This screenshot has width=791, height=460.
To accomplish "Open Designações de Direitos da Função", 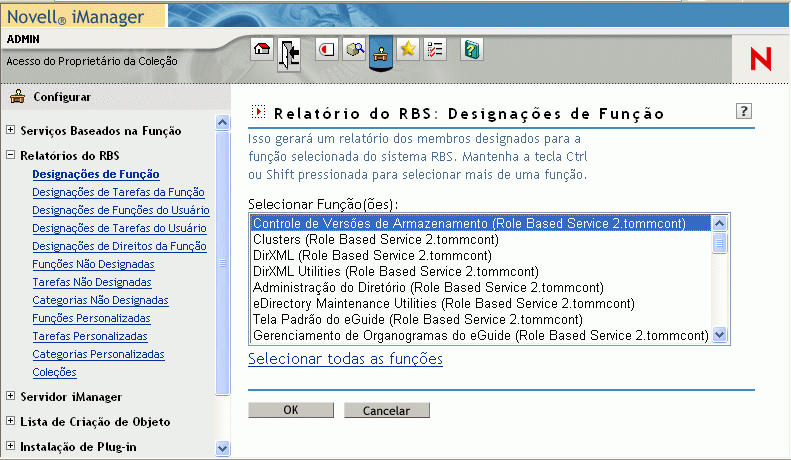I will point(119,246).
